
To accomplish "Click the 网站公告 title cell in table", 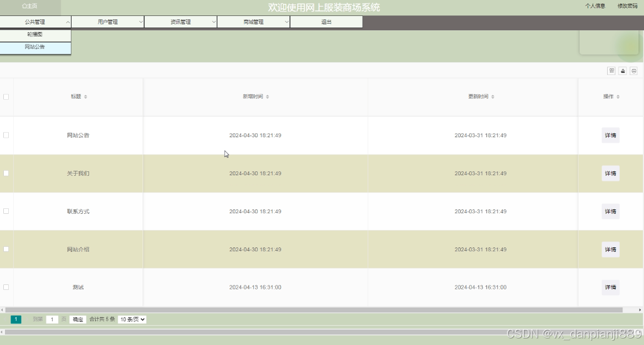I will (x=78, y=135).
